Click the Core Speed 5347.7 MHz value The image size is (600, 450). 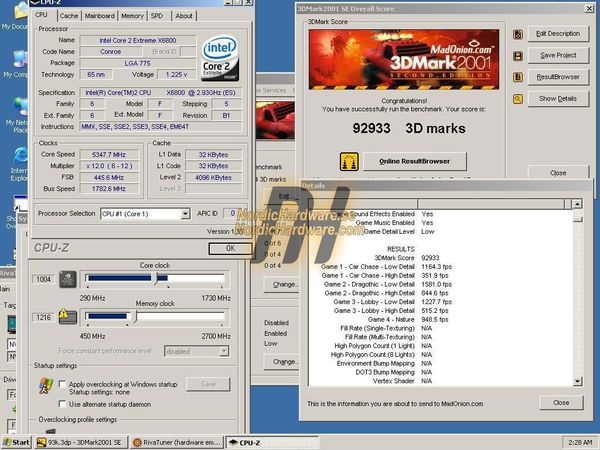click(x=109, y=155)
